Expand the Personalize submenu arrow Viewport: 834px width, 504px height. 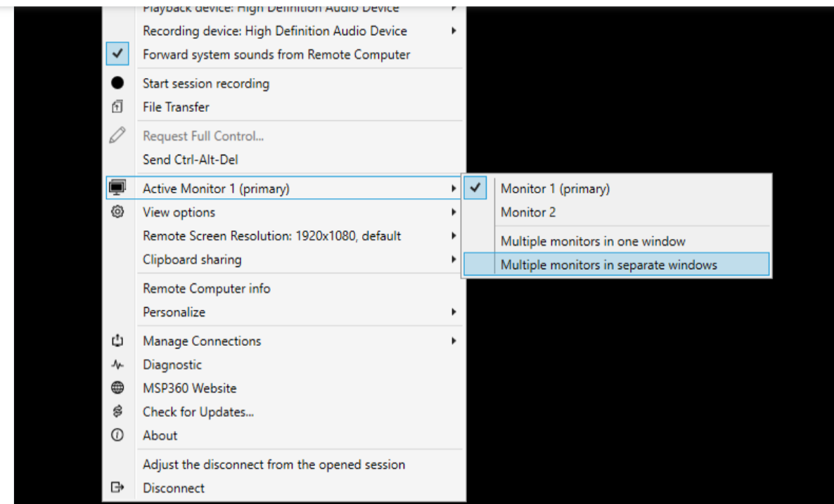tap(454, 312)
